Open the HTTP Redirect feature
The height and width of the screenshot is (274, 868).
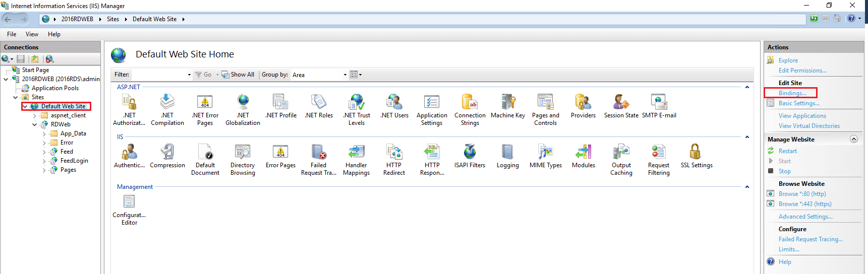[x=394, y=160]
